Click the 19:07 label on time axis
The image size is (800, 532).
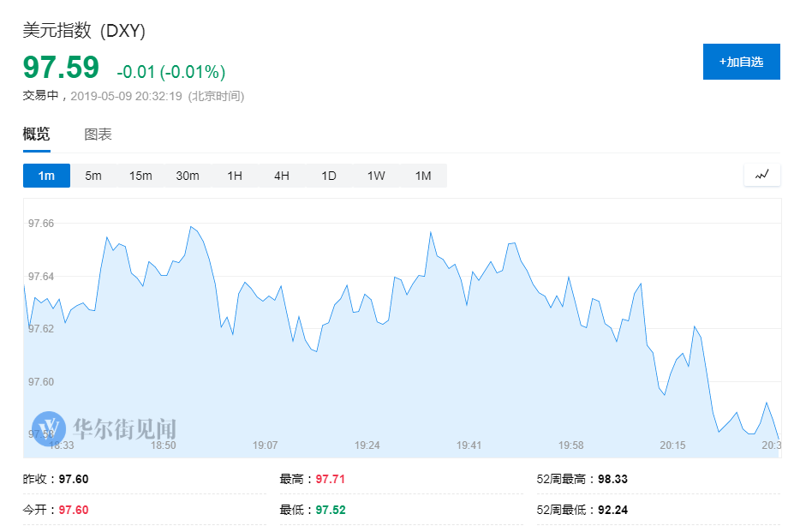tap(266, 445)
